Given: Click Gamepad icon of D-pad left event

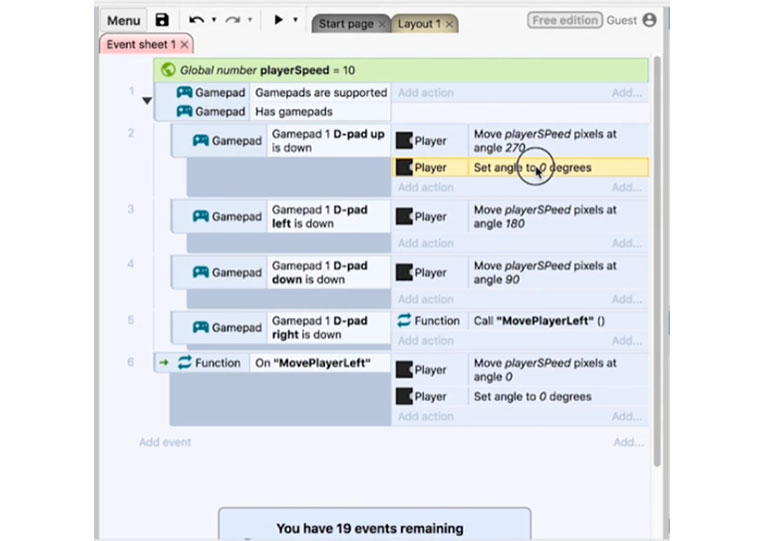Looking at the screenshot, I should [200, 216].
